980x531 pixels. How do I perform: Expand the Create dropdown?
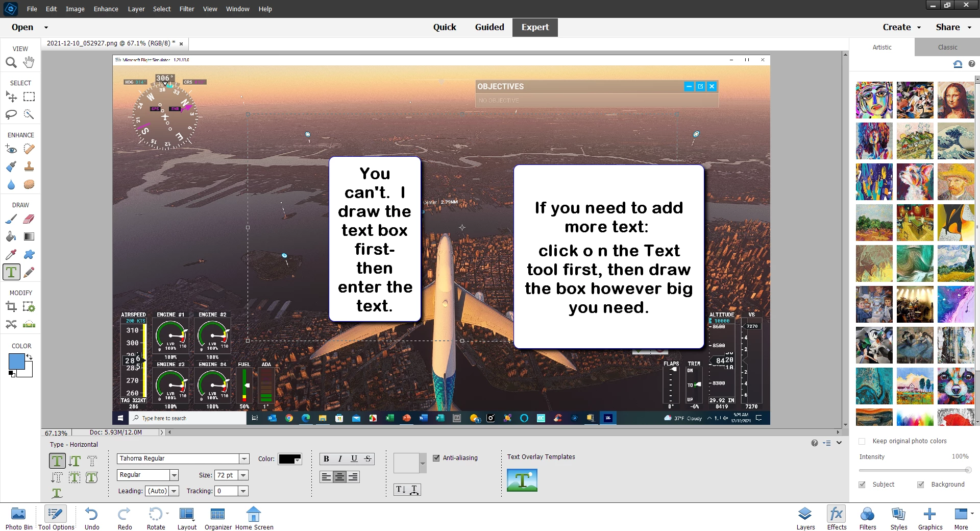click(x=919, y=28)
